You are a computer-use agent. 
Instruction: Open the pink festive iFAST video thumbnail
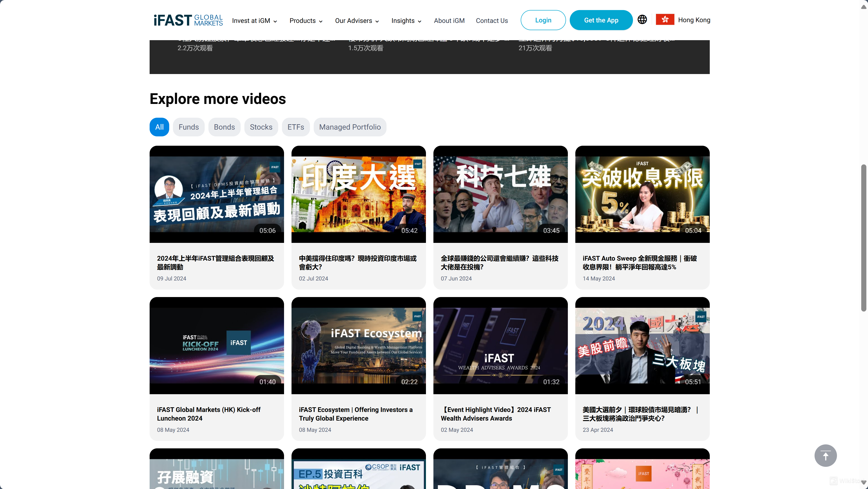(x=642, y=469)
